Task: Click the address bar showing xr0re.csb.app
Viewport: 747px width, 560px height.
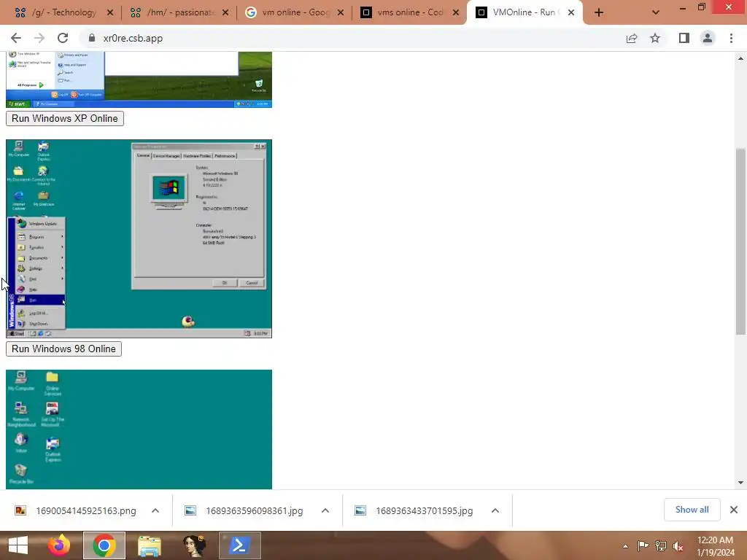Action: coord(352,38)
